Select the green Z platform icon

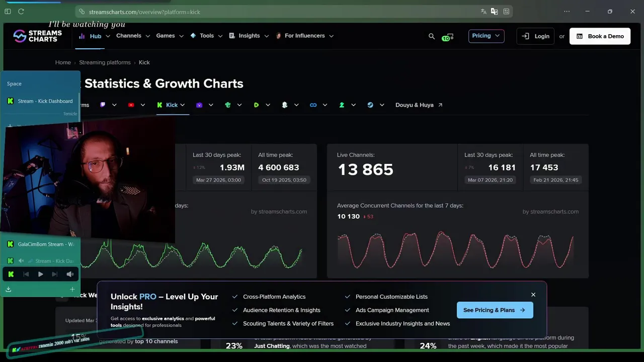[x=342, y=105]
